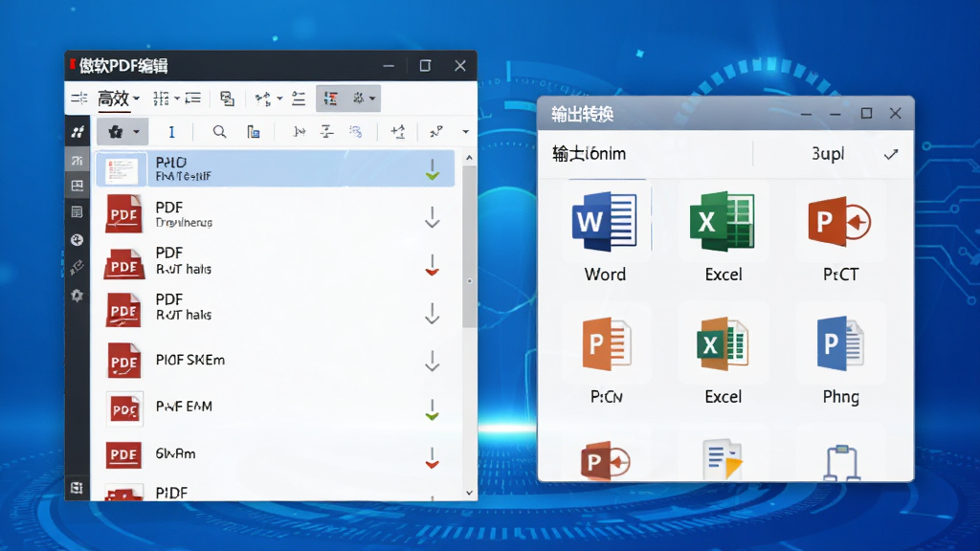Click the green arrow on PAF EAM row
Viewport: 980px width, 551px height.
[432, 409]
